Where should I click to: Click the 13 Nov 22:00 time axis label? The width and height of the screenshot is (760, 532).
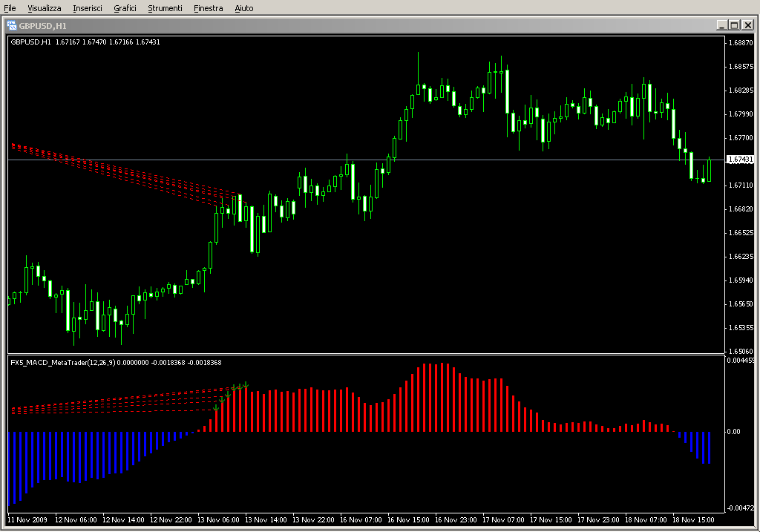point(313,520)
